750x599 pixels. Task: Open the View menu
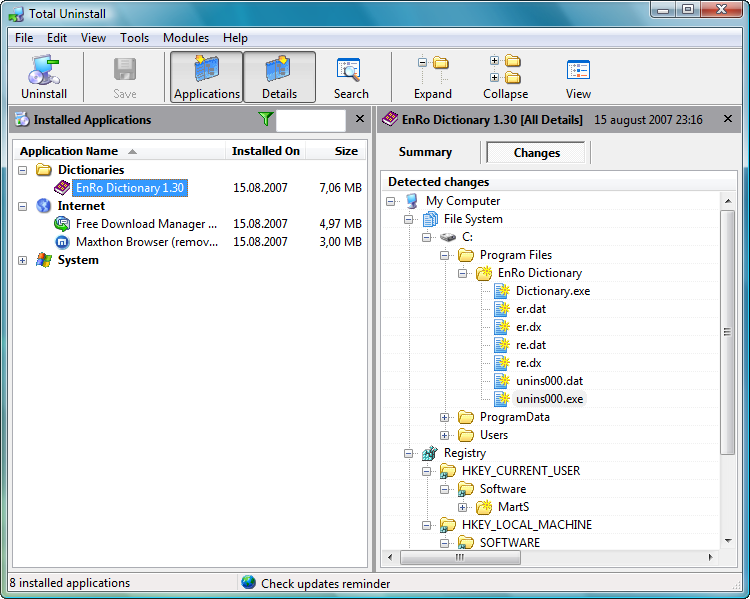point(93,38)
